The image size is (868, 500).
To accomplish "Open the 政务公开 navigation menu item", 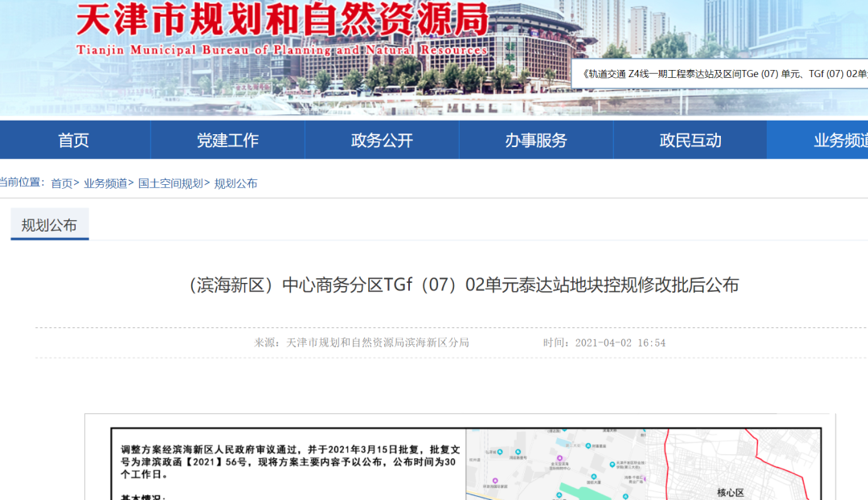I will pyautogui.click(x=382, y=140).
